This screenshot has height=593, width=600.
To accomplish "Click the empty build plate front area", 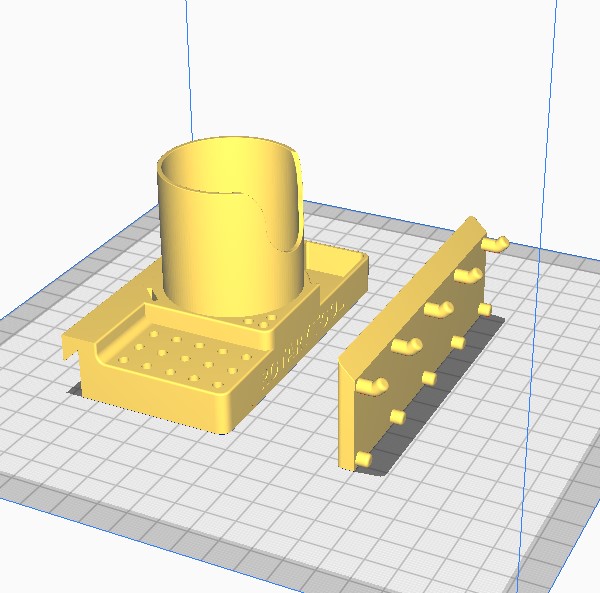I will 250,500.
